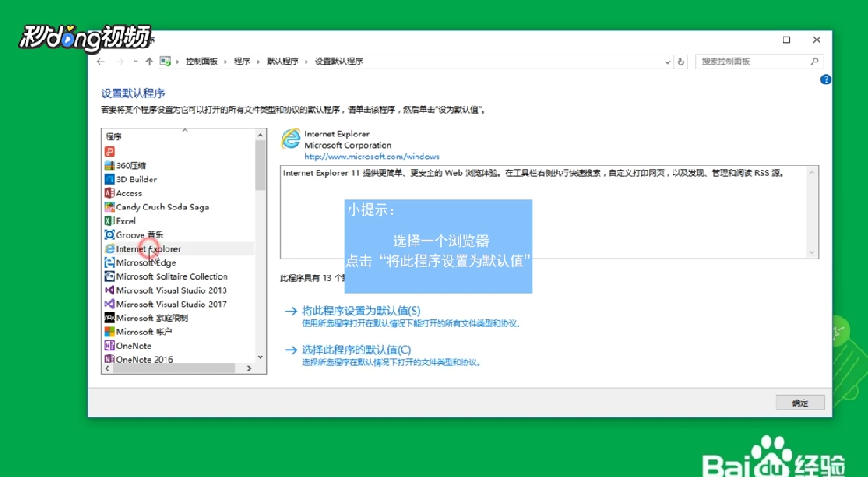
Task: Click the Back navigation arrow
Action: (100, 62)
